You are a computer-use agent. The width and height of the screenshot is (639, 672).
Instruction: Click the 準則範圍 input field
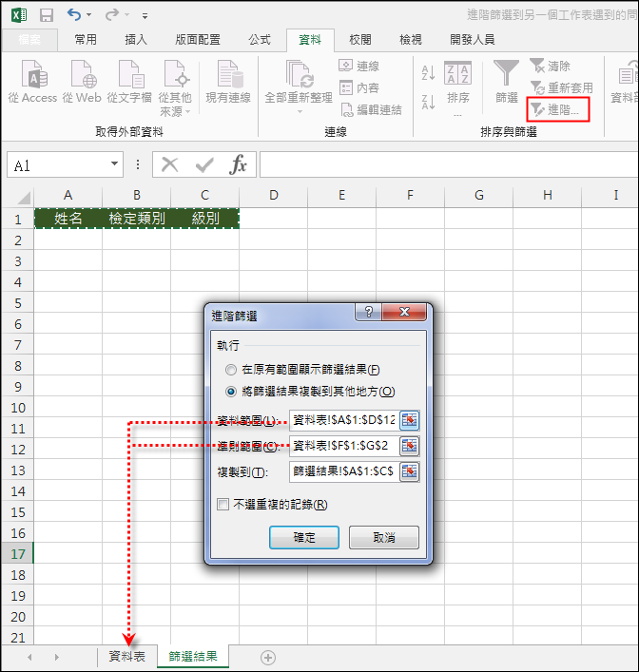pos(343,446)
